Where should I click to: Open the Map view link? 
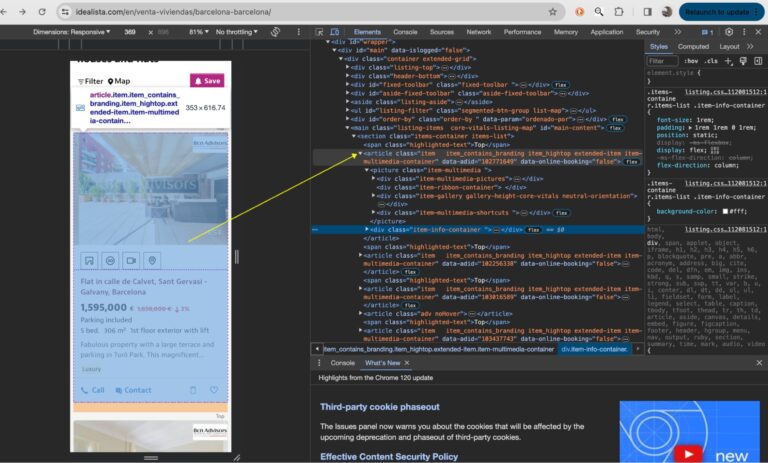pyautogui.click(x=119, y=81)
